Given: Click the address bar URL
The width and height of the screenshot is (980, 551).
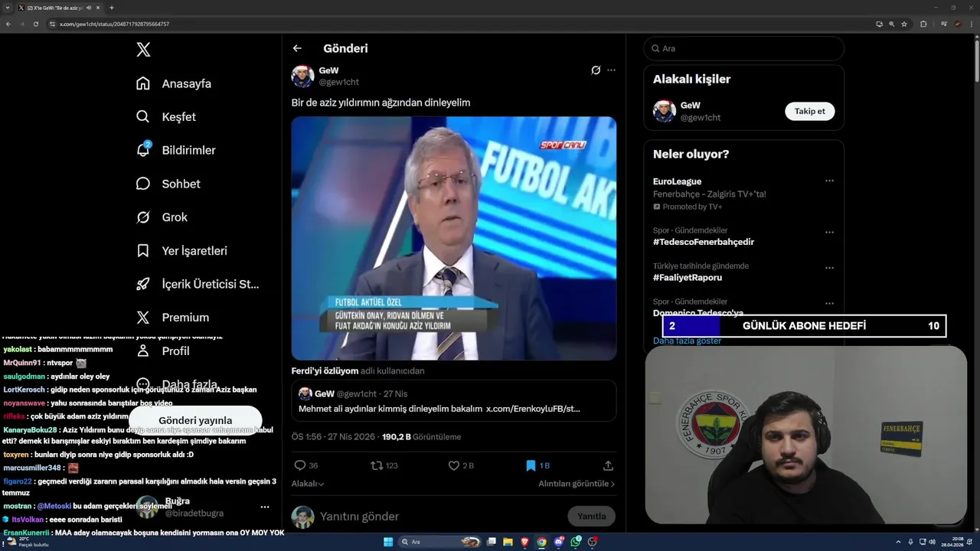Looking at the screenshot, I should pyautogui.click(x=114, y=24).
